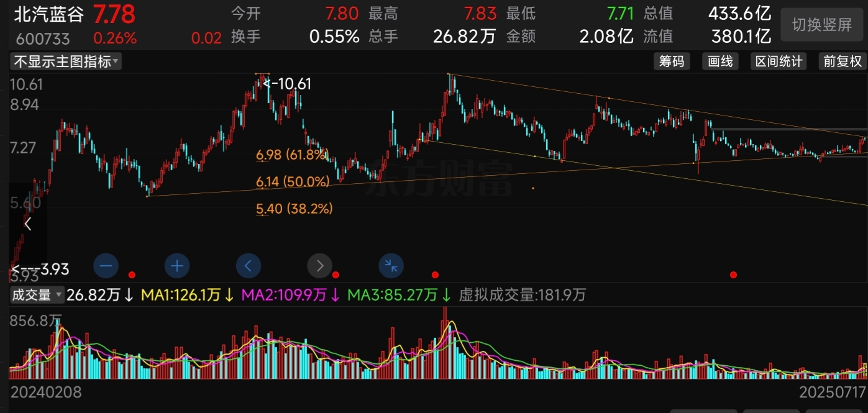Click the stock name 北汽蓝谷
The height and width of the screenshot is (413, 868).
(48, 14)
